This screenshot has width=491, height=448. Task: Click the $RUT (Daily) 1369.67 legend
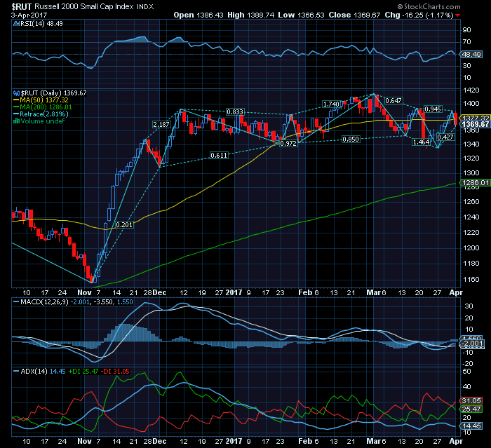coord(53,93)
